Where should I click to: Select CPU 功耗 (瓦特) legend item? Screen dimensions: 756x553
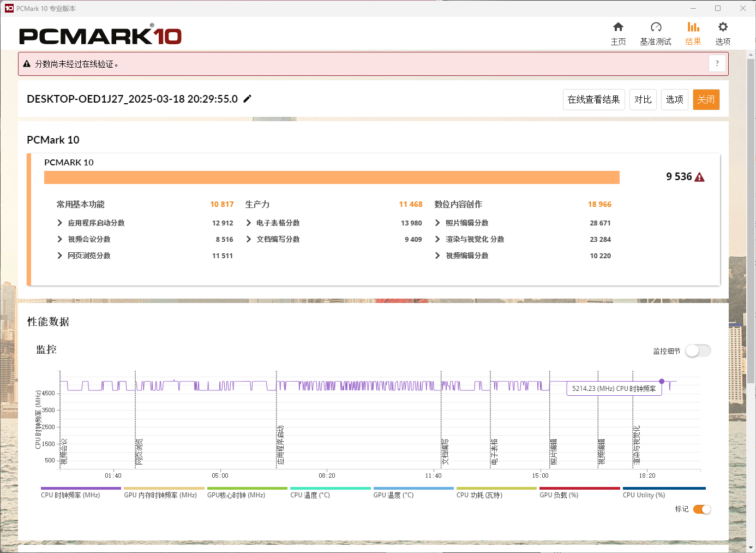tap(496, 493)
